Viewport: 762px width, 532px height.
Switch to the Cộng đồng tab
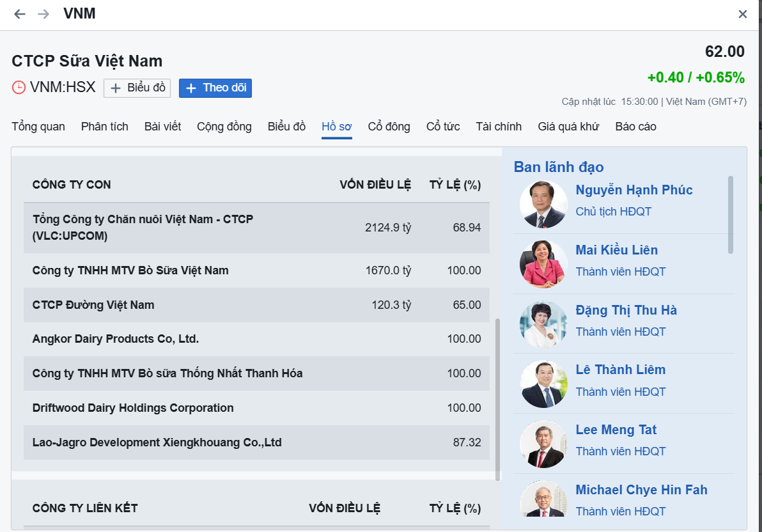tap(224, 127)
